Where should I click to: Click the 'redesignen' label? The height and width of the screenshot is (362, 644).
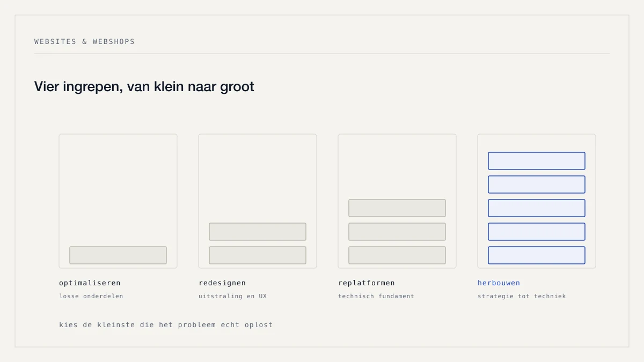[222, 283]
